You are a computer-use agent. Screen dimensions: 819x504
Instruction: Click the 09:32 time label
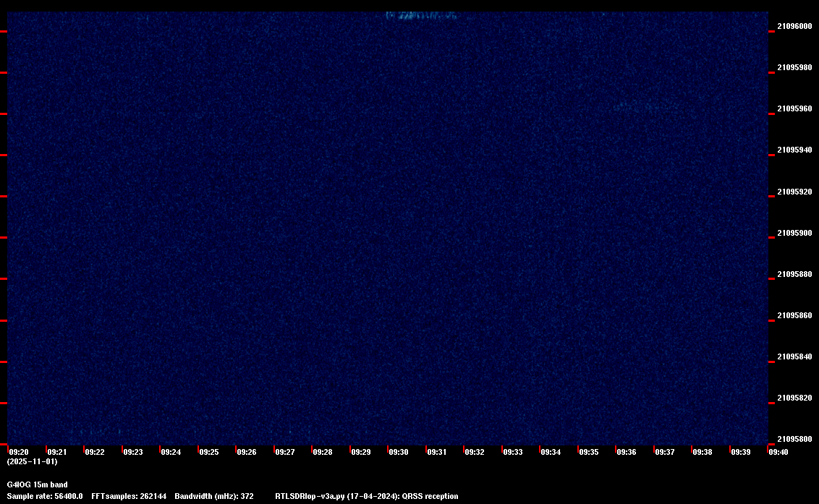[475, 452]
